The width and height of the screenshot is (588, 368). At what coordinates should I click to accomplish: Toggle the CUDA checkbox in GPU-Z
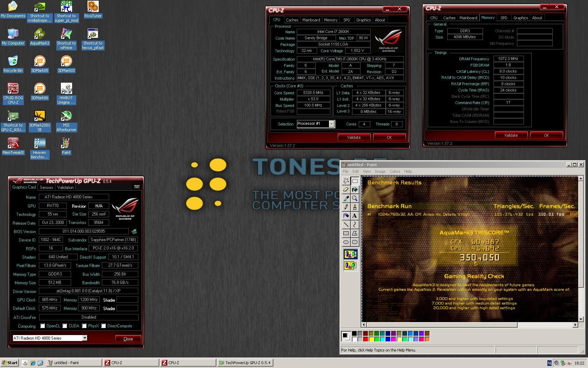(x=65, y=326)
